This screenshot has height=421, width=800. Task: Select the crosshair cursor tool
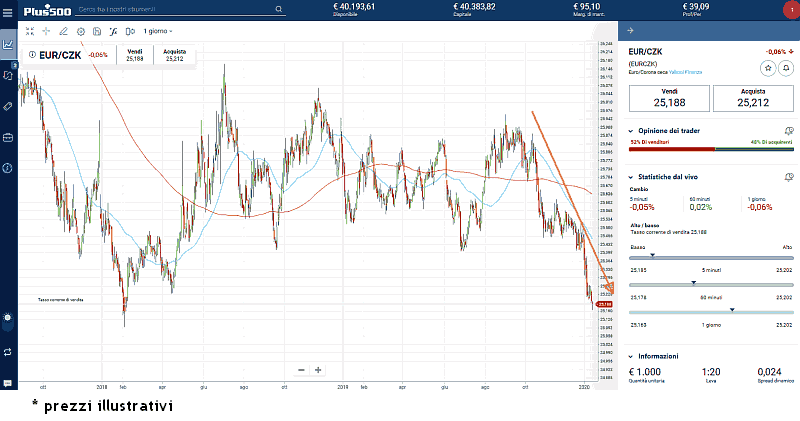click(46, 31)
